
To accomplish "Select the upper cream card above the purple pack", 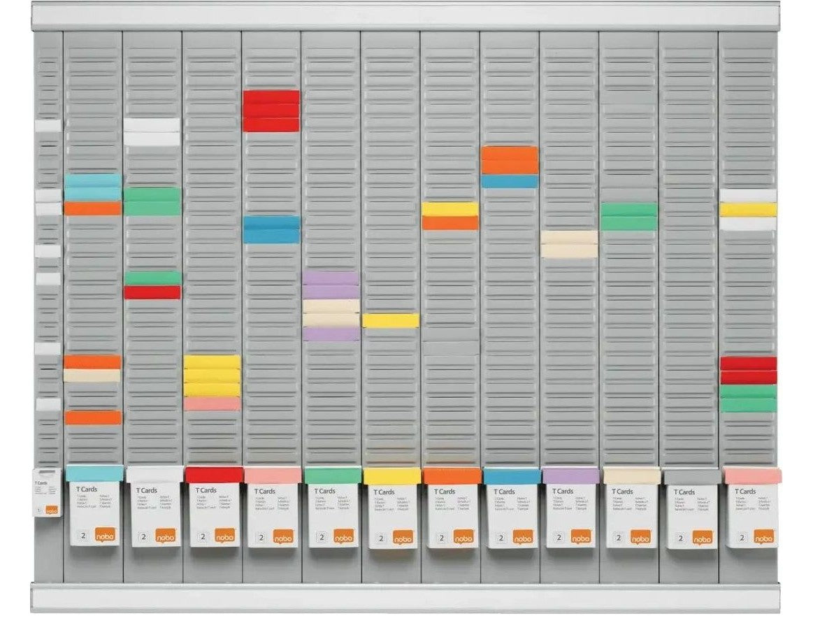I will point(569,237).
